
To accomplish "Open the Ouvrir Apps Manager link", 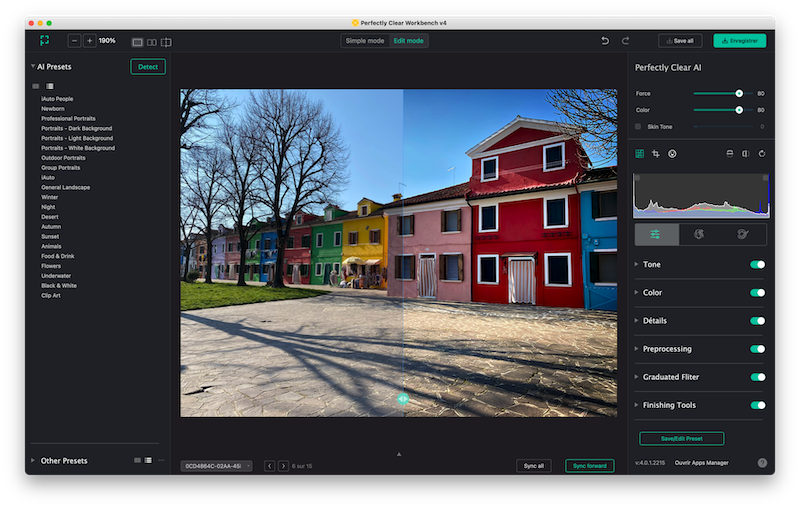I will tap(702, 463).
